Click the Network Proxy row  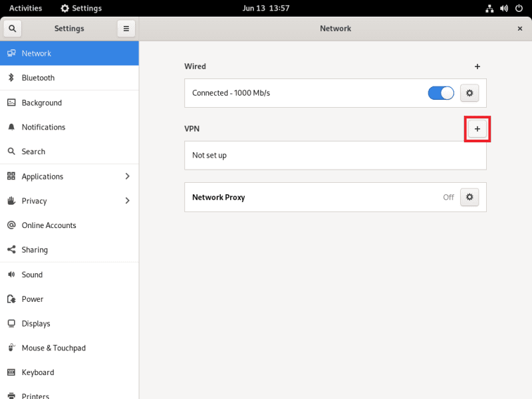pyautogui.click(x=313, y=198)
